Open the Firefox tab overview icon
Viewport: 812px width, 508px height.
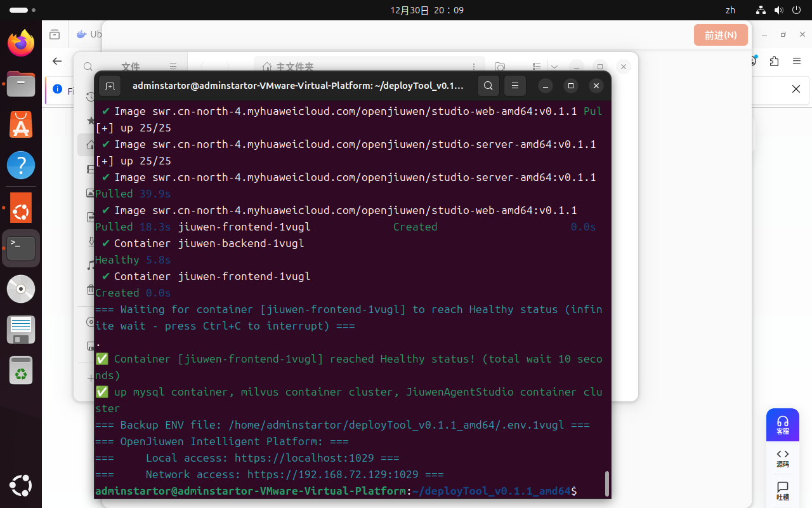(55, 34)
